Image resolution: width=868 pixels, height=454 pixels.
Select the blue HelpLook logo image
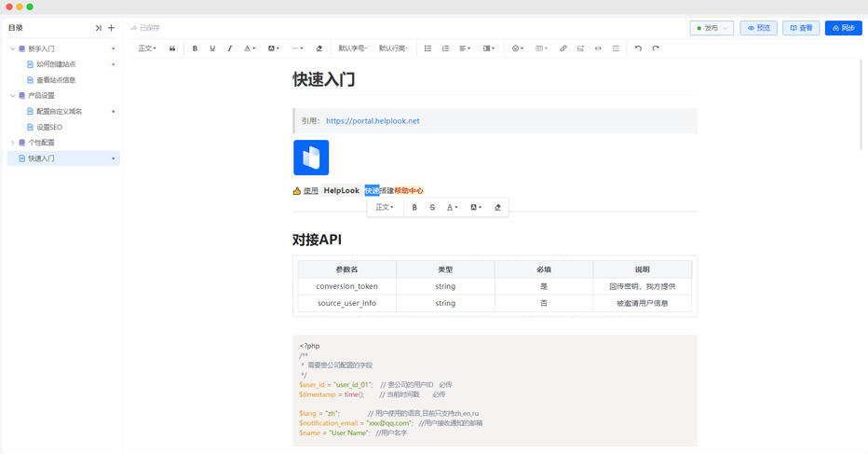[311, 158]
